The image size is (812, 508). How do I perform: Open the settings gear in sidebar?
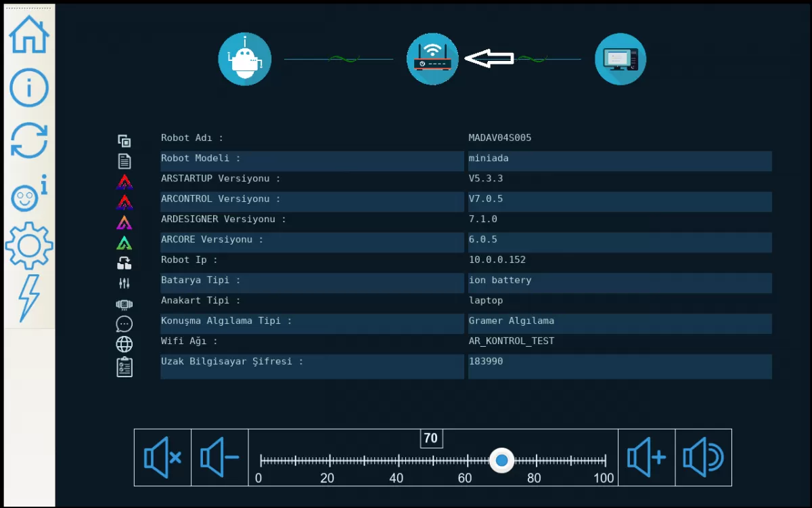[29, 245]
